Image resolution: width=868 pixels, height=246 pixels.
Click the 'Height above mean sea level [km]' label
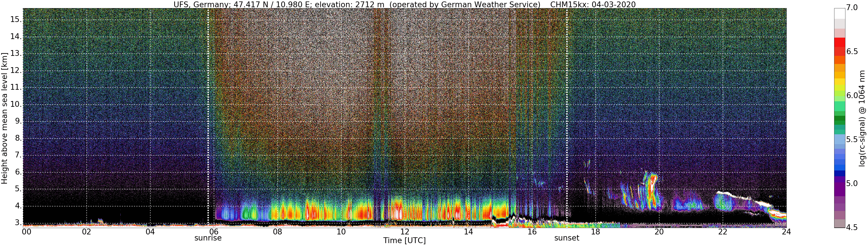(x=4, y=118)
